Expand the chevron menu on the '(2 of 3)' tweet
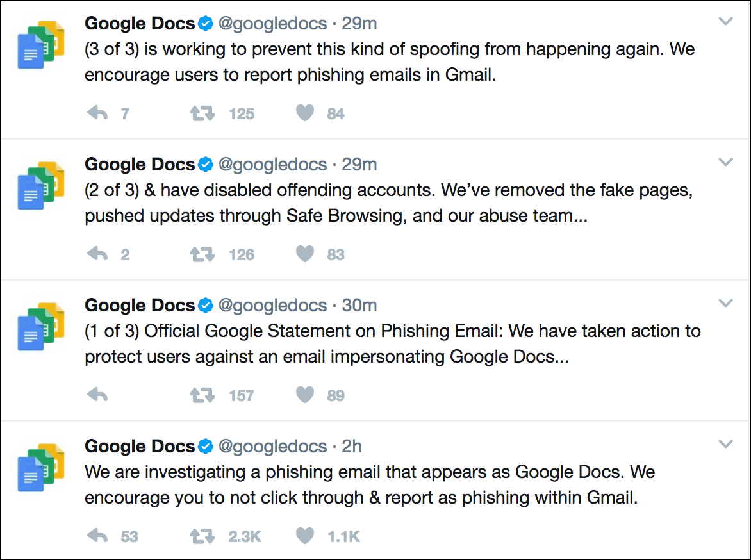 [x=725, y=163]
